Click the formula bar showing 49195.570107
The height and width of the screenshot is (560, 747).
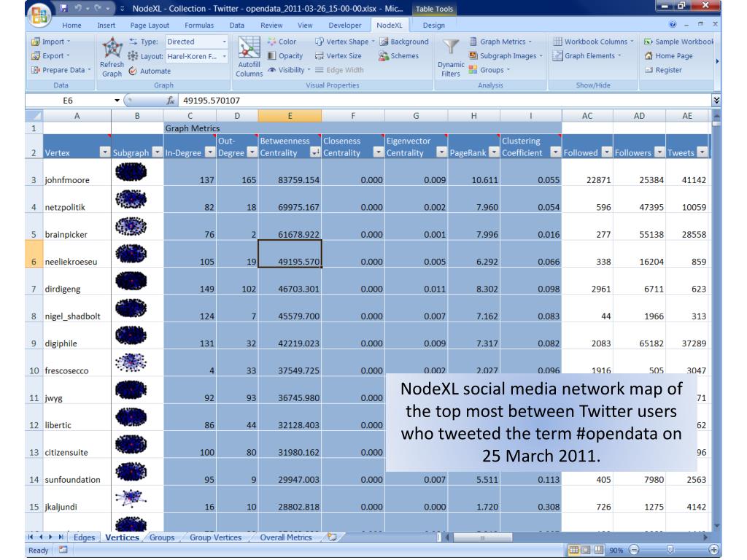tap(445, 101)
